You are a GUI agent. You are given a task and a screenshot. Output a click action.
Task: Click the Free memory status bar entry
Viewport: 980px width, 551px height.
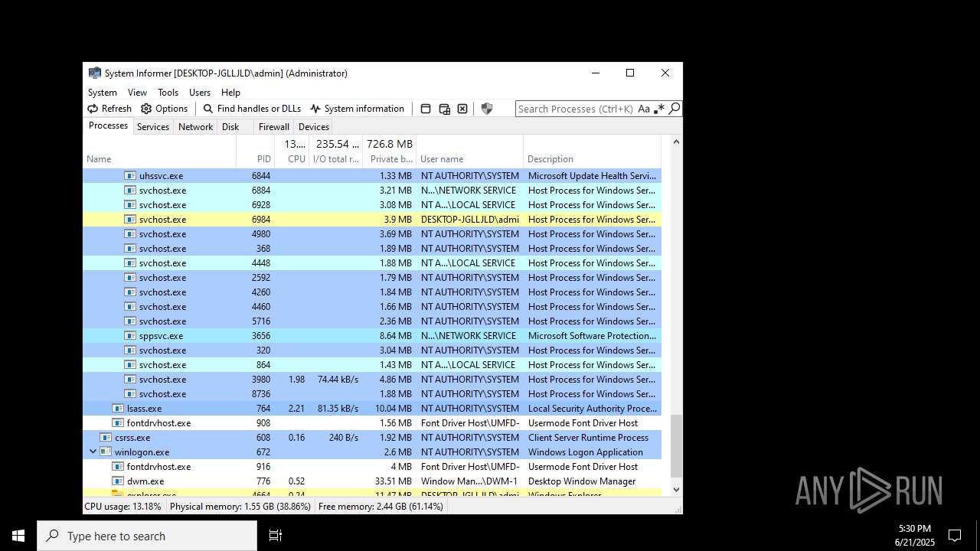[381, 507]
